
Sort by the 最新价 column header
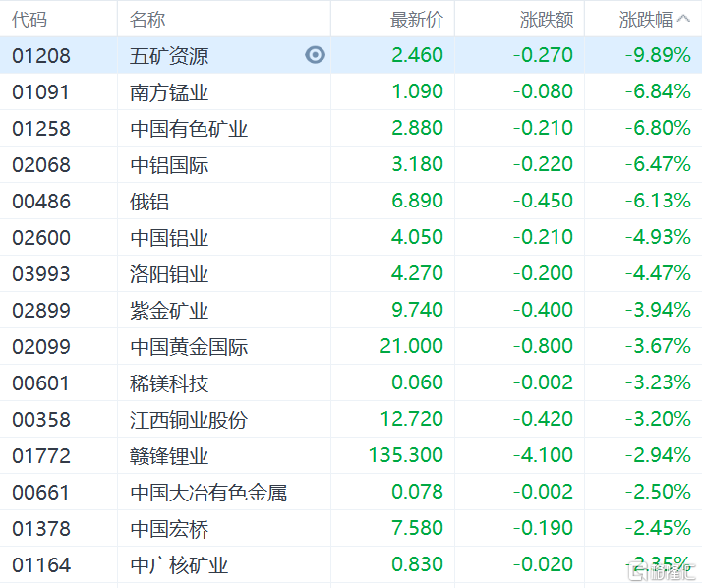[x=416, y=20]
